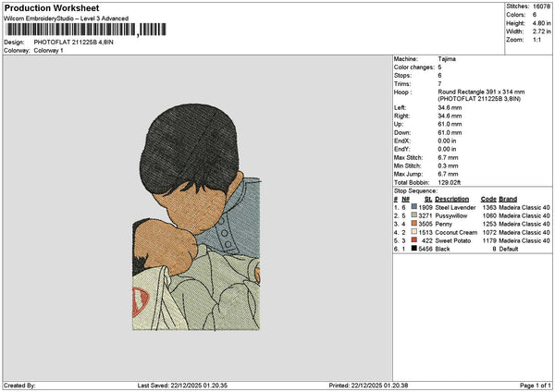Click the Height value 4.80 in
This screenshot has height=392, width=555.
[541, 23]
